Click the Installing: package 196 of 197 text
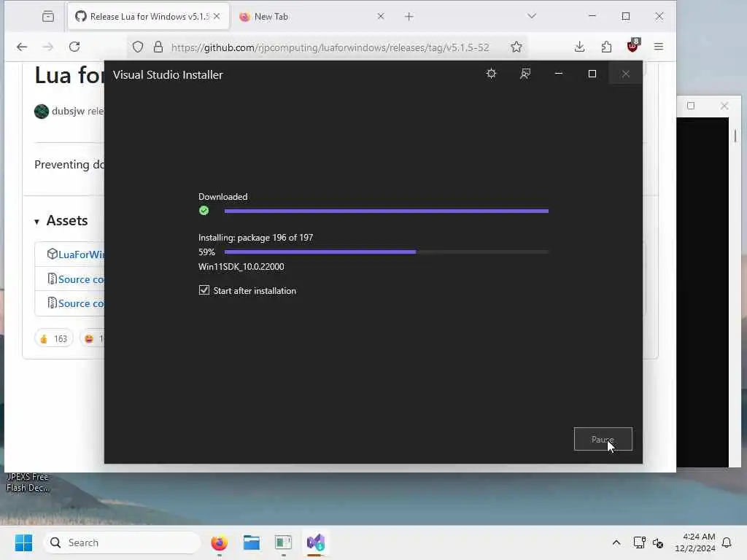The width and height of the screenshot is (747, 560). point(256,237)
